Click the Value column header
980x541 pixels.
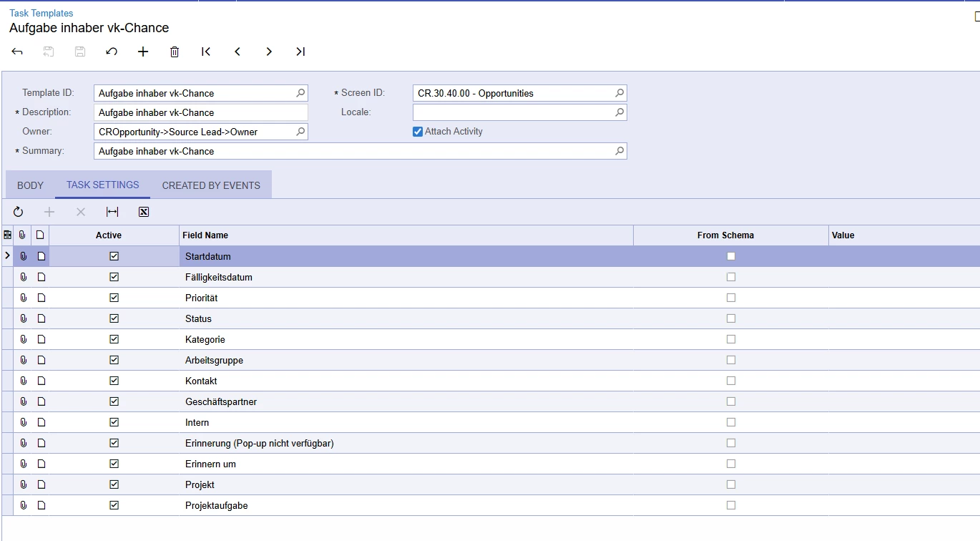[904, 235]
